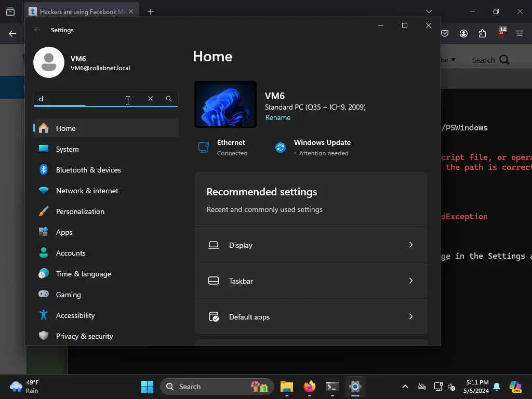This screenshot has width=532, height=399.
Task: Open Personalization settings
Action: coord(106,211)
